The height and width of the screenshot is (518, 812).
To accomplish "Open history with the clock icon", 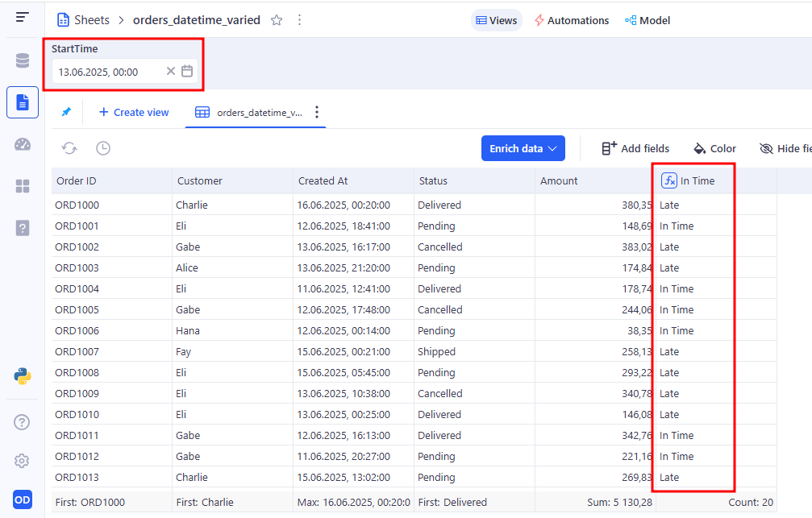I will tap(103, 148).
